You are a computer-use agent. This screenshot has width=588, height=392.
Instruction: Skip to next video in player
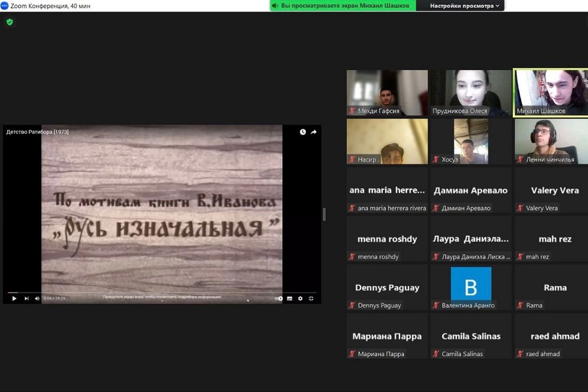pos(26,299)
